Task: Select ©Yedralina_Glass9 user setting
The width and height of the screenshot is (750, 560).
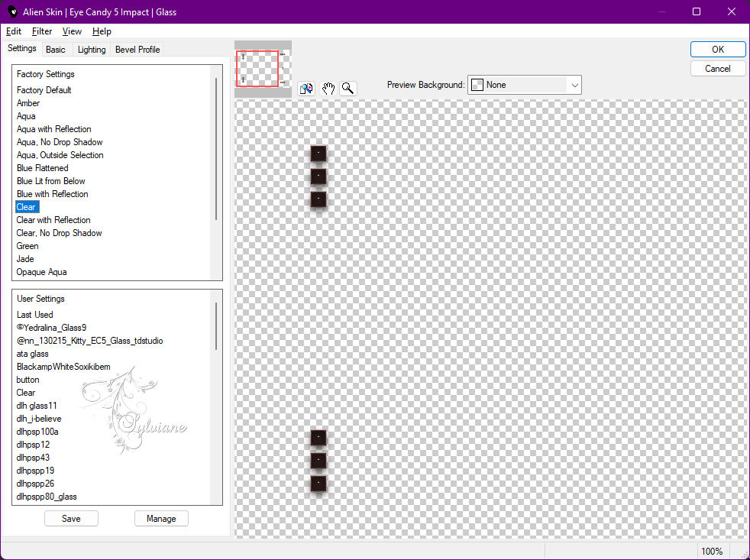Action: 51,328
